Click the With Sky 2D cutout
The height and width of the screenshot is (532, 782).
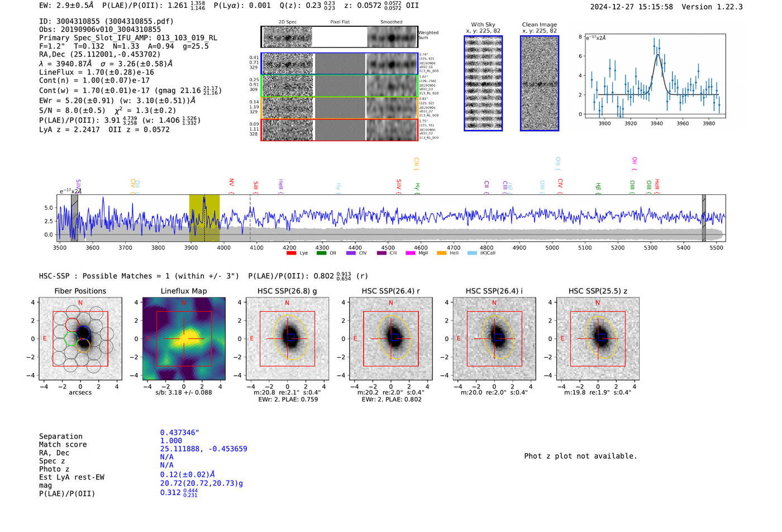tap(483, 83)
